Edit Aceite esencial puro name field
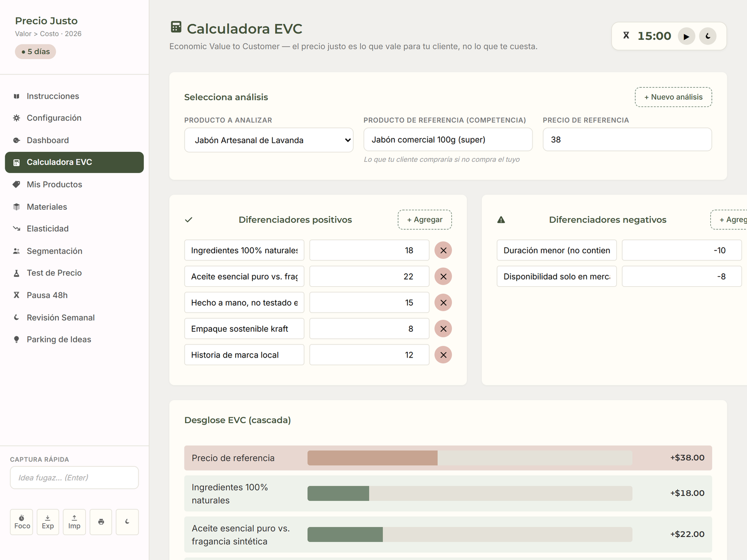Screen dimensions: 747x560 [x=244, y=276]
